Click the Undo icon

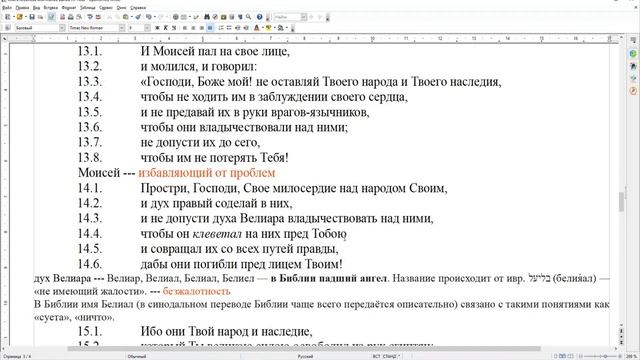[x=149, y=17]
